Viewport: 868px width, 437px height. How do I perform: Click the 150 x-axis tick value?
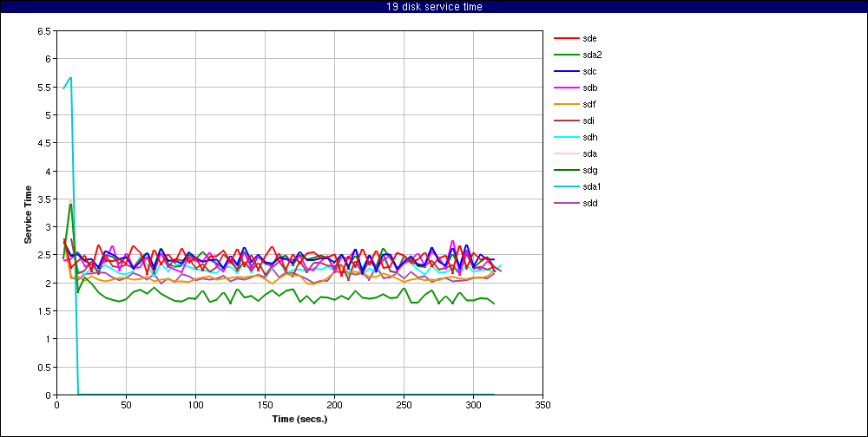265,404
